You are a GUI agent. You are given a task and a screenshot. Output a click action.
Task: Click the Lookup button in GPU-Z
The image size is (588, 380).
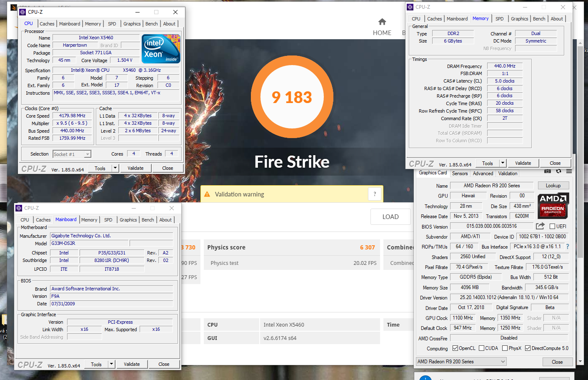point(553,186)
